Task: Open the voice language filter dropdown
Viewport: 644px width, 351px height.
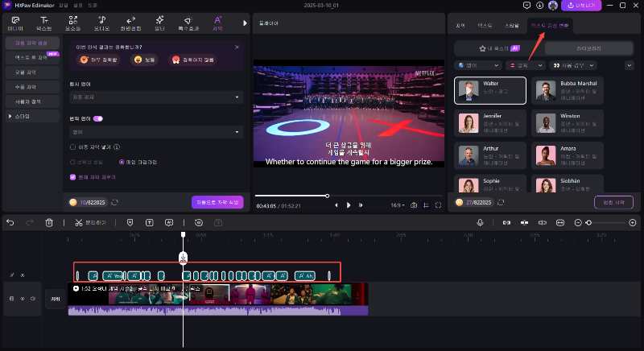Action: tap(478, 66)
